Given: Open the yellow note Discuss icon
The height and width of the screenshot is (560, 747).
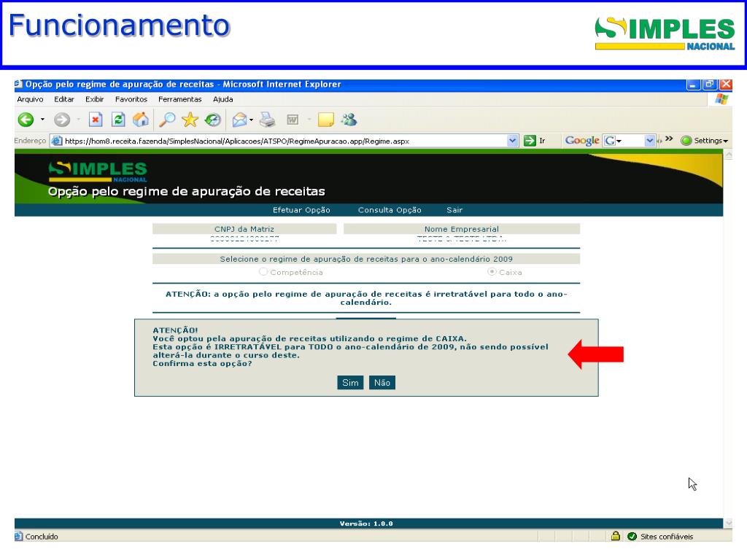Looking at the screenshot, I should coord(326,120).
